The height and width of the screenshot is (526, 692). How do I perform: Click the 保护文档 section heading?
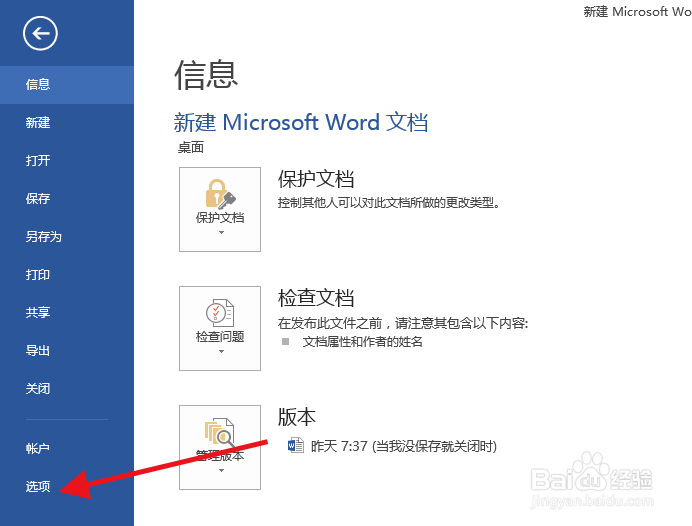[316, 179]
